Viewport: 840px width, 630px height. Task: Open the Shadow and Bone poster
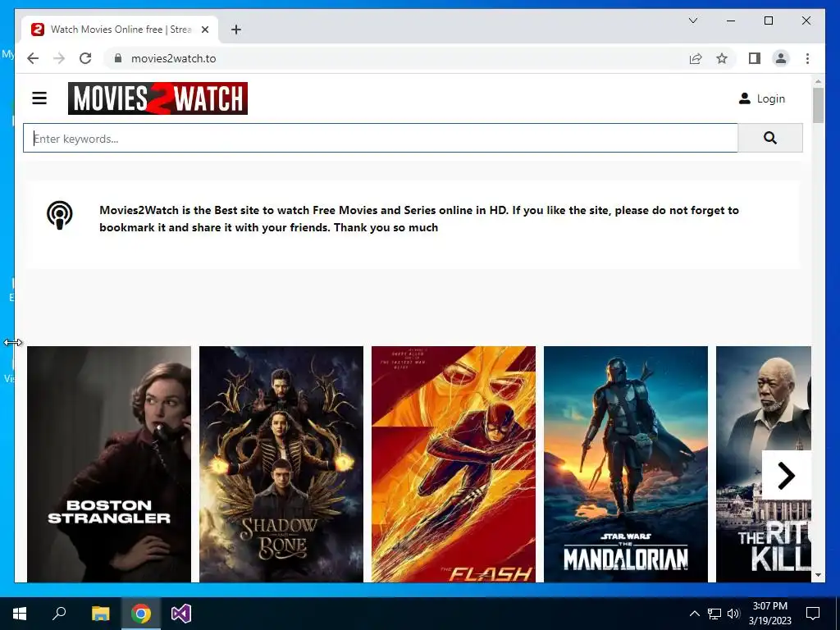coord(281,464)
